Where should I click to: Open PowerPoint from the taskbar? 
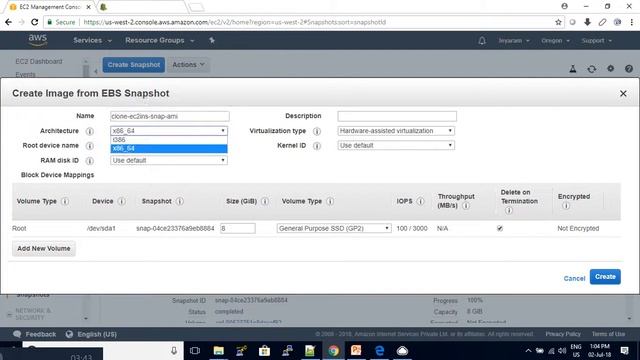click(356, 351)
